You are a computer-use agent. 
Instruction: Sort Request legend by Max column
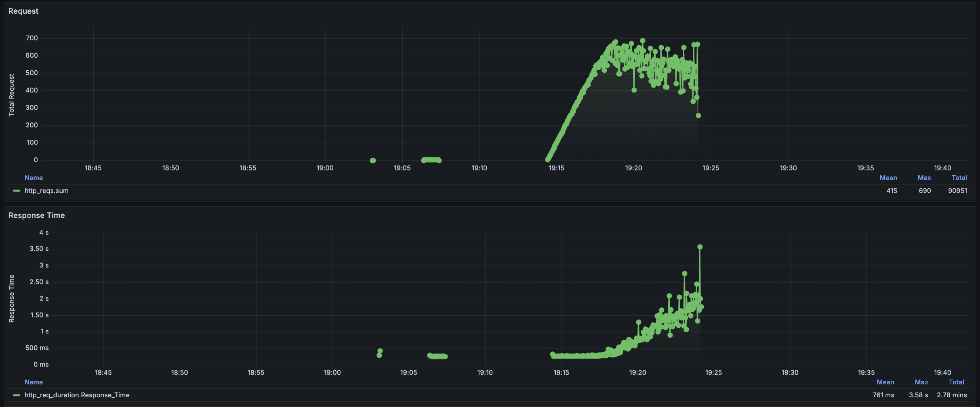coord(924,178)
